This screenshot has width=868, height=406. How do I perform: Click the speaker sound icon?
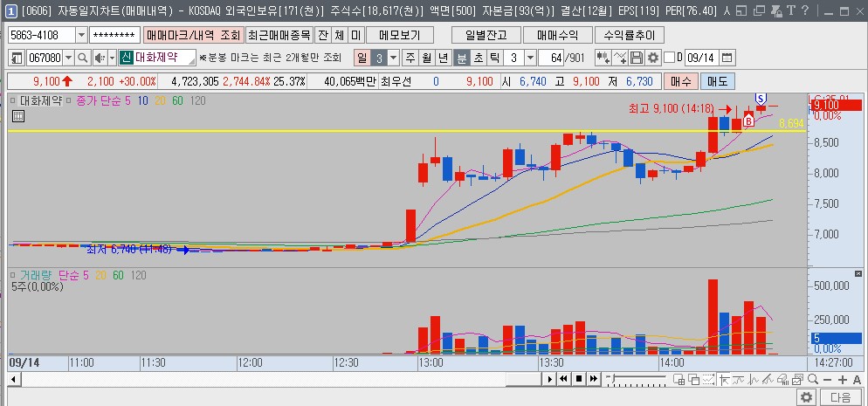point(99,58)
